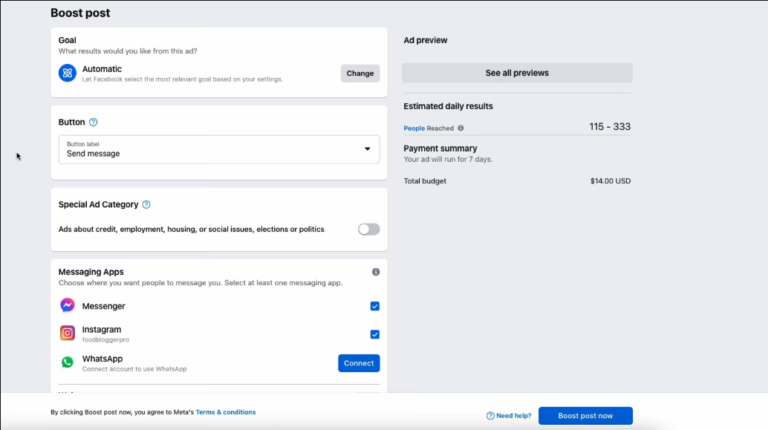768x430 pixels.
Task: Click the Messenger app icon
Action: pyautogui.click(x=68, y=305)
